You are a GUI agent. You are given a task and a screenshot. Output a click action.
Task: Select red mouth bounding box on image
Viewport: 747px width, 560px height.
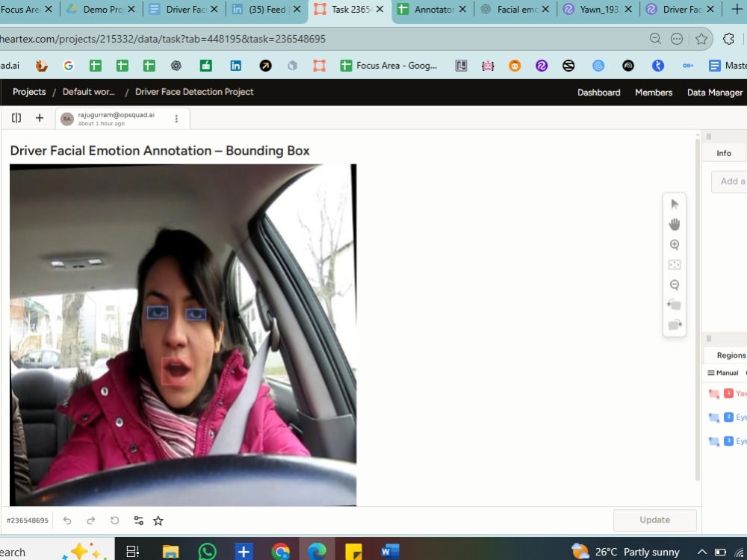pos(177,371)
